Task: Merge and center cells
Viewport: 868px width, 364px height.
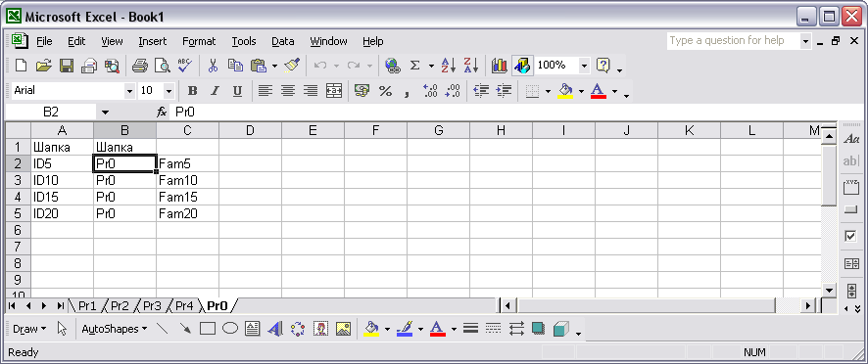Action: [x=334, y=91]
